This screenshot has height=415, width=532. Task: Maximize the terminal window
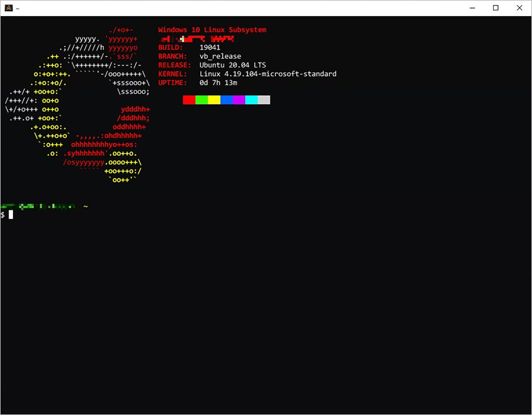pos(496,8)
